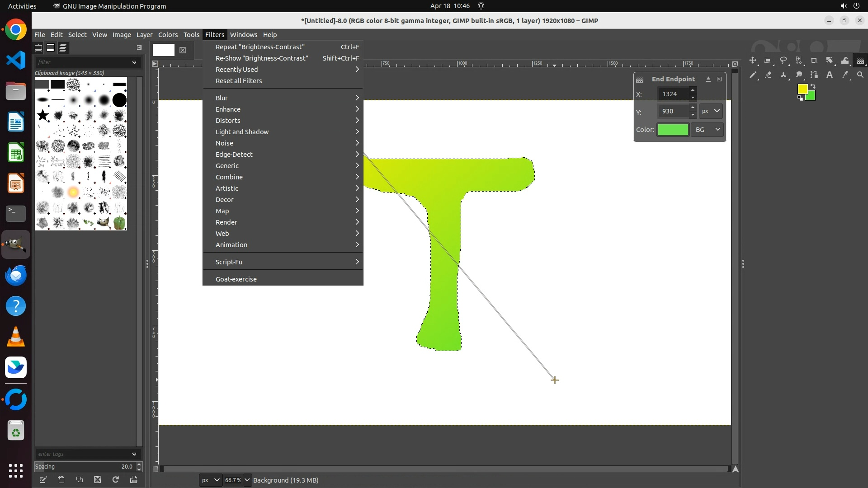Toggle Quick Mask at canvas corner

tap(155, 469)
